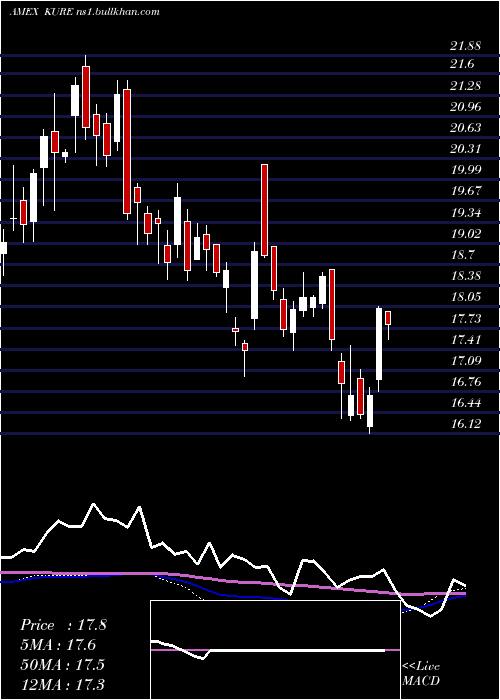Select the 17.73 price axis label
Screen dimensions: 500x700
point(465,318)
